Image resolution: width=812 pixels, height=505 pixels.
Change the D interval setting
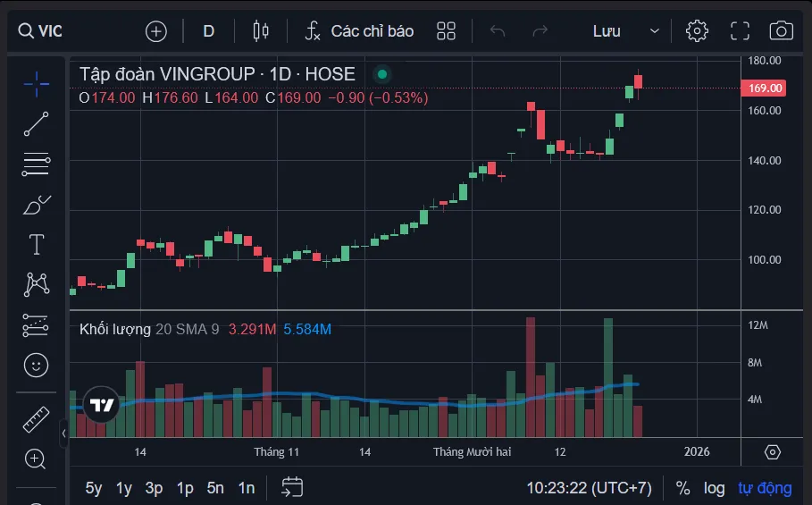coord(209,31)
